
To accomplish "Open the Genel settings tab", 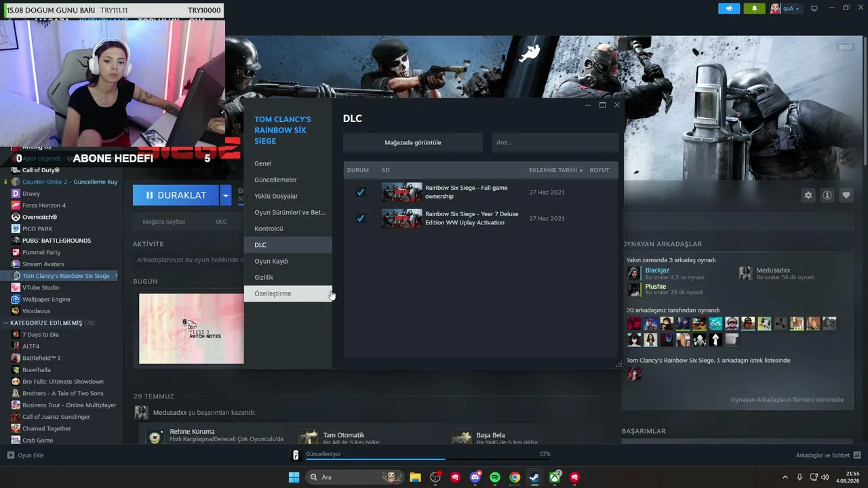I will pyautogui.click(x=288, y=163).
